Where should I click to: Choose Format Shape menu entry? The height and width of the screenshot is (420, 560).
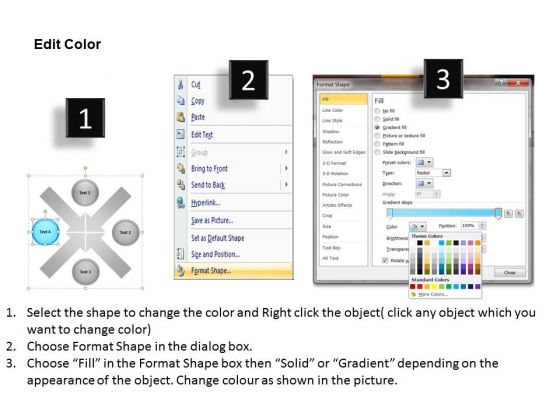(x=234, y=271)
